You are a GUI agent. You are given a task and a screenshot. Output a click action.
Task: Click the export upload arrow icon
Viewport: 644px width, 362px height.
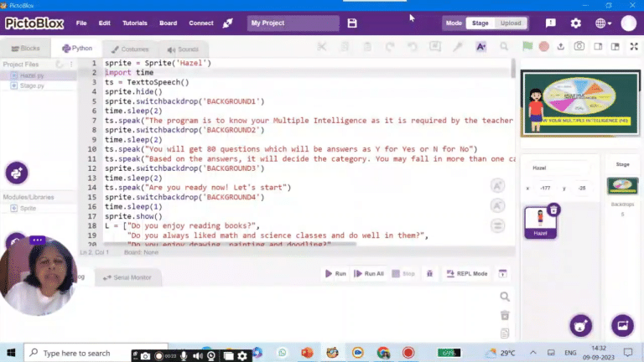click(x=561, y=46)
